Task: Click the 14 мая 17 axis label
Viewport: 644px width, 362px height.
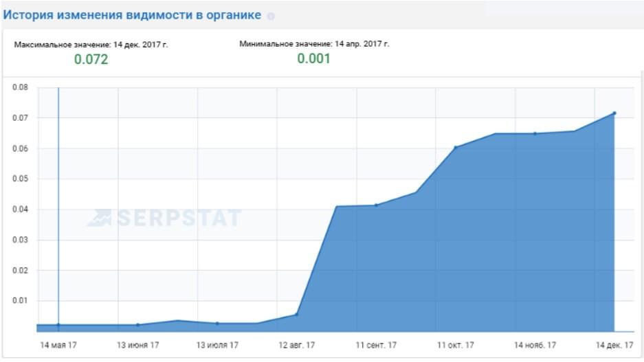Action: pyautogui.click(x=58, y=345)
